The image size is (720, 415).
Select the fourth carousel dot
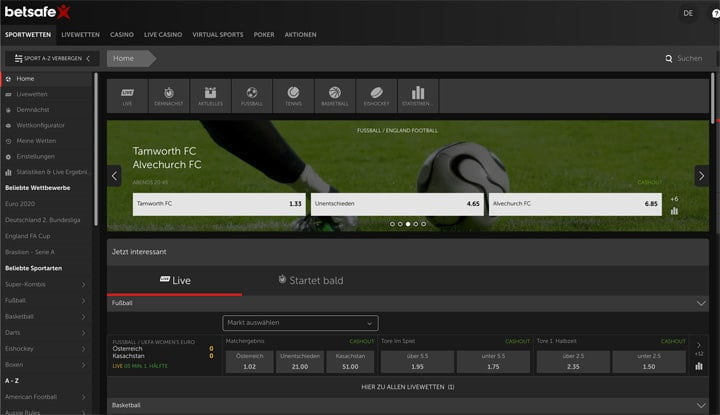click(x=416, y=224)
